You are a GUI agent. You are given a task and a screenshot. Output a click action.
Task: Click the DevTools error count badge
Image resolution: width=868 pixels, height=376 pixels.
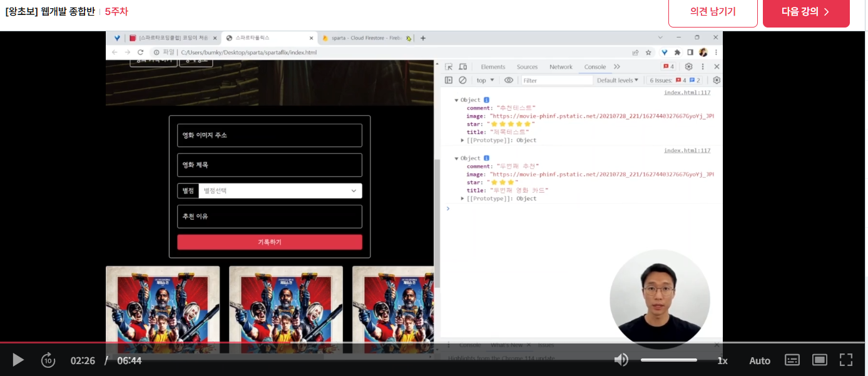point(669,67)
